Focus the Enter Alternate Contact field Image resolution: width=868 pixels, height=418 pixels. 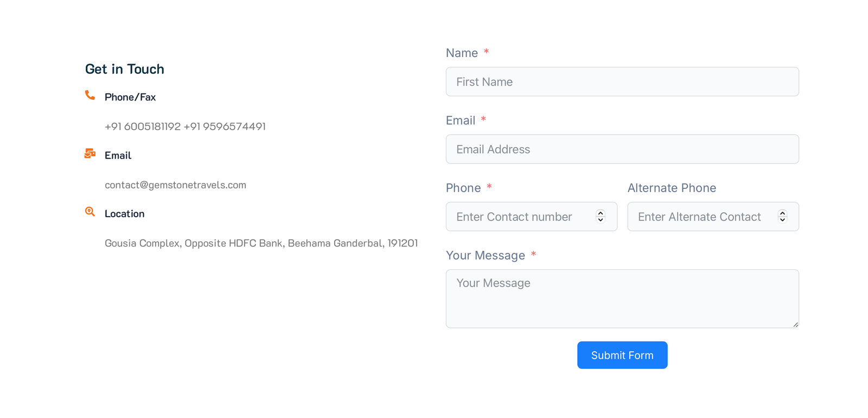[x=713, y=217]
